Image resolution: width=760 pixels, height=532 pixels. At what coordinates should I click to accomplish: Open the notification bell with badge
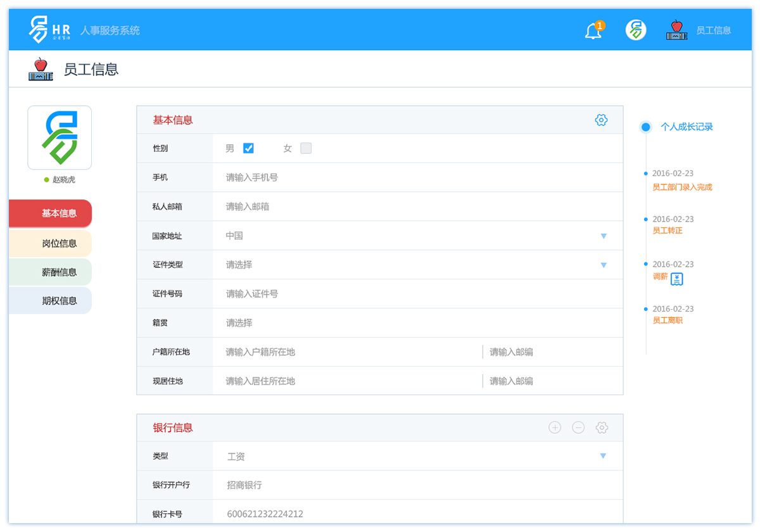click(x=594, y=30)
